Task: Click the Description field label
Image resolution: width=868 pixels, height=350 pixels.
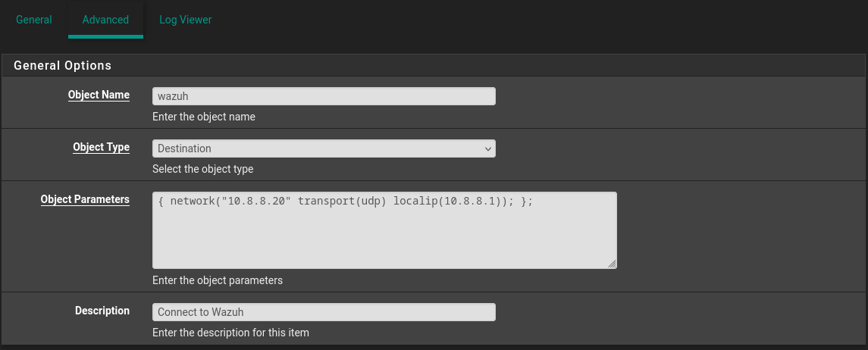Action: click(102, 311)
